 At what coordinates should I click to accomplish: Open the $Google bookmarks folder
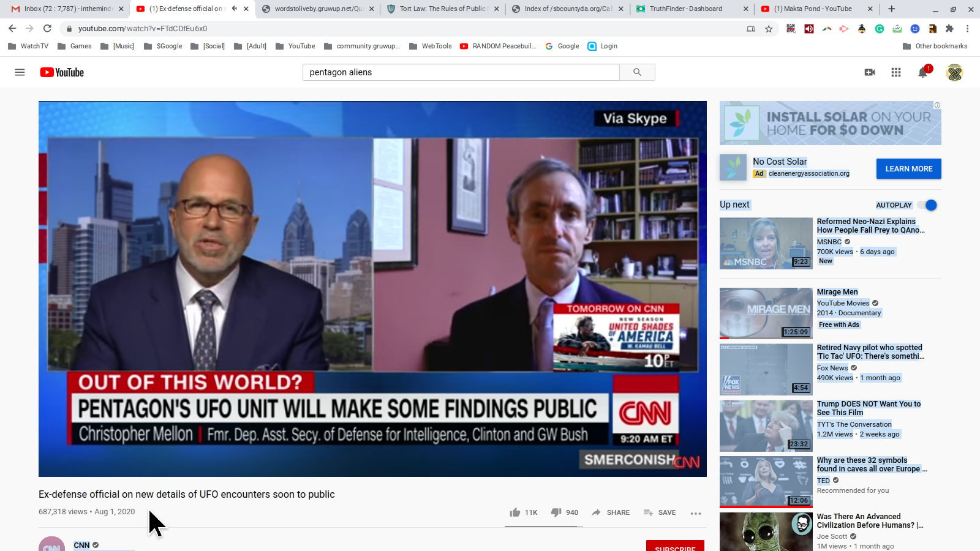click(163, 46)
